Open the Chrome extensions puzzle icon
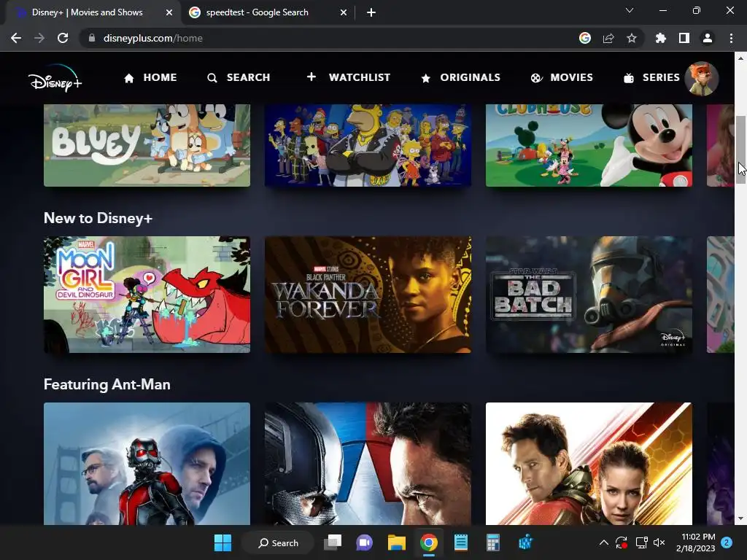747x560 pixels. (x=661, y=38)
